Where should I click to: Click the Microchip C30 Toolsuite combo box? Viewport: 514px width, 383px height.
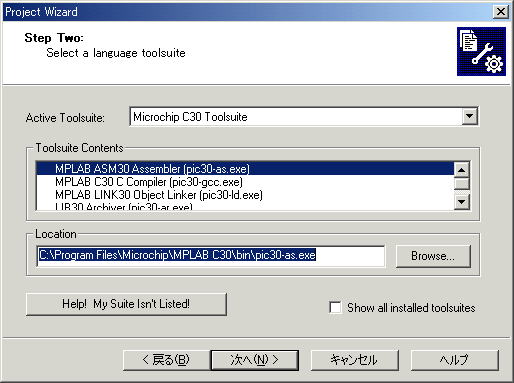coord(304,116)
